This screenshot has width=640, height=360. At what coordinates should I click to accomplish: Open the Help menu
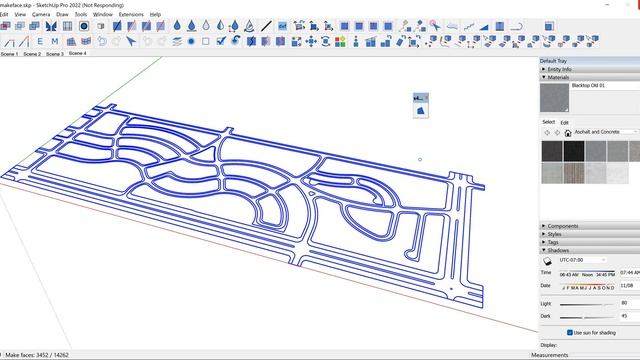[155, 14]
